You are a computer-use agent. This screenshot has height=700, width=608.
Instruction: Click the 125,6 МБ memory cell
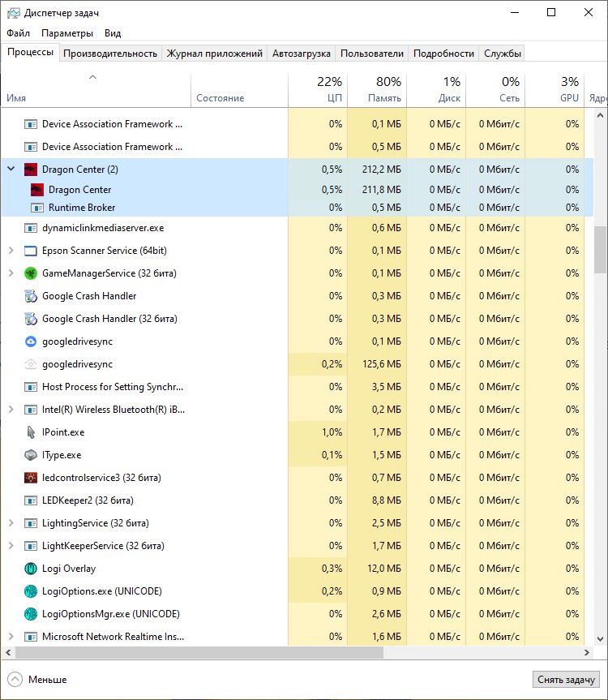(377, 364)
